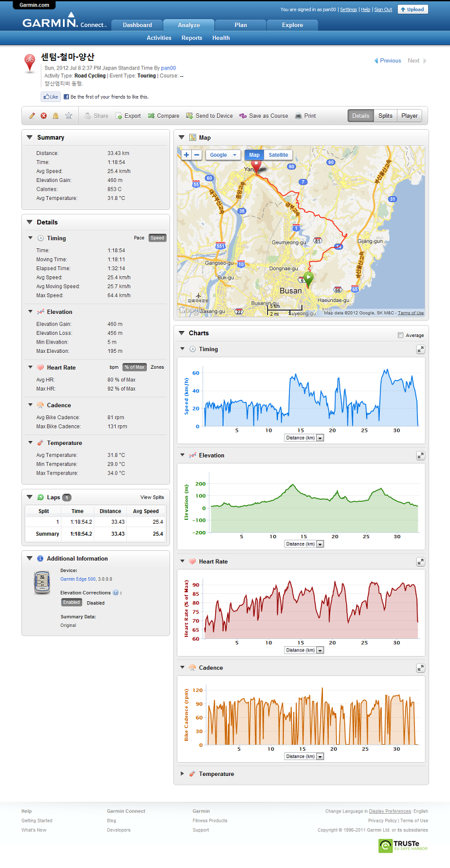Screen dimensions: 450x868
Task: Click the Upload button
Action: point(413,9)
